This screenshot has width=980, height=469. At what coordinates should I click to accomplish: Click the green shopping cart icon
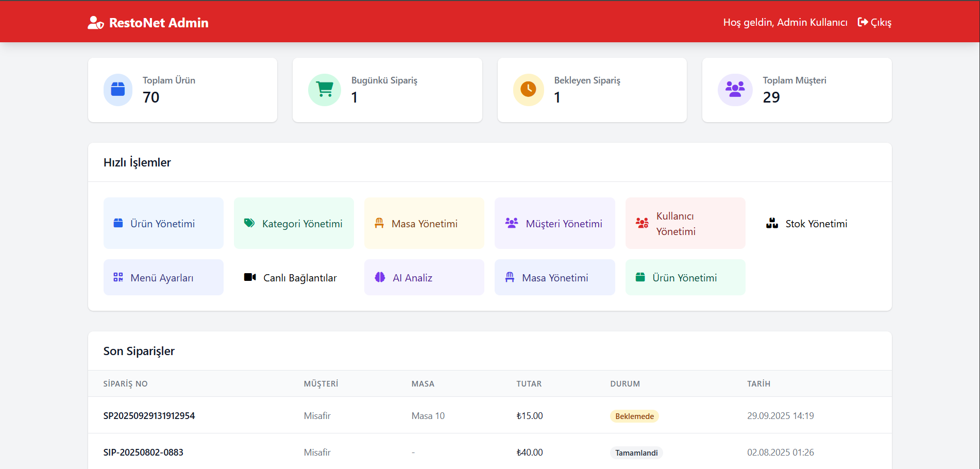click(x=325, y=90)
